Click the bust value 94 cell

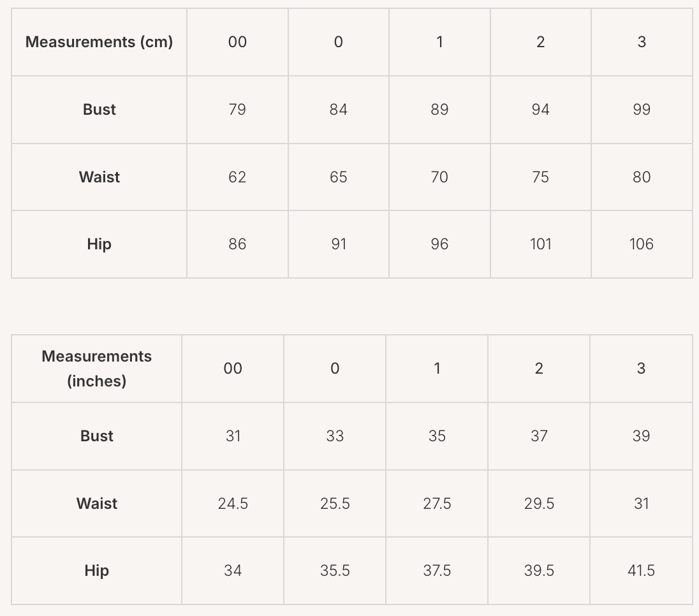click(540, 110)
